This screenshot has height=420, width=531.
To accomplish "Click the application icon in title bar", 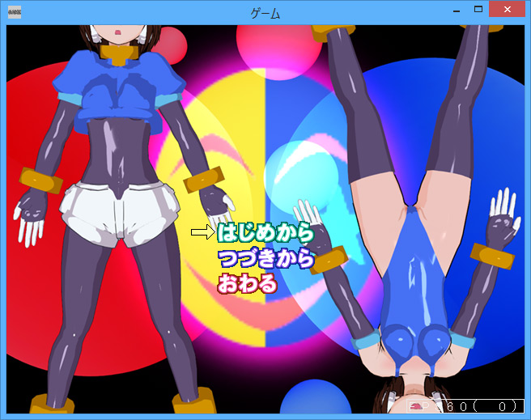I will coord(15,12).
